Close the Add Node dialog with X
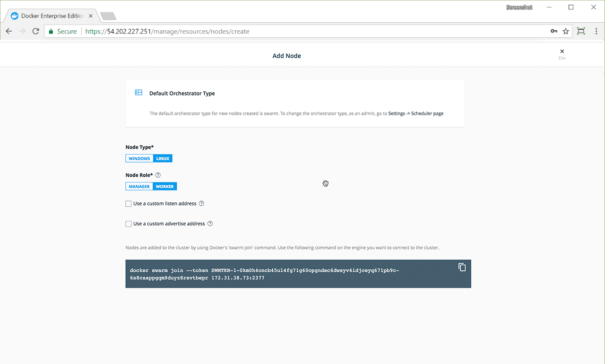605x364 pixels. tap(562, 52)
